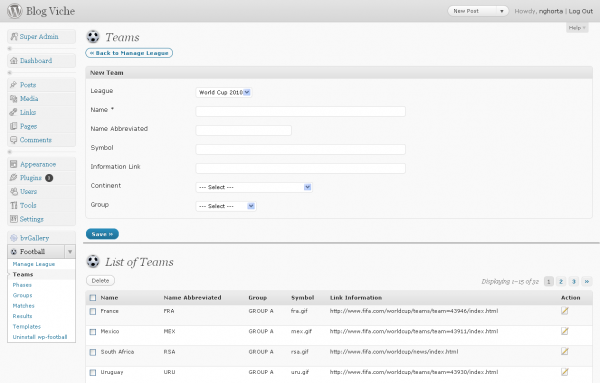The width and height of the screenshot is (600, 383).
Task: Click the bvGallery icon in sidebar
Action: 14,238
